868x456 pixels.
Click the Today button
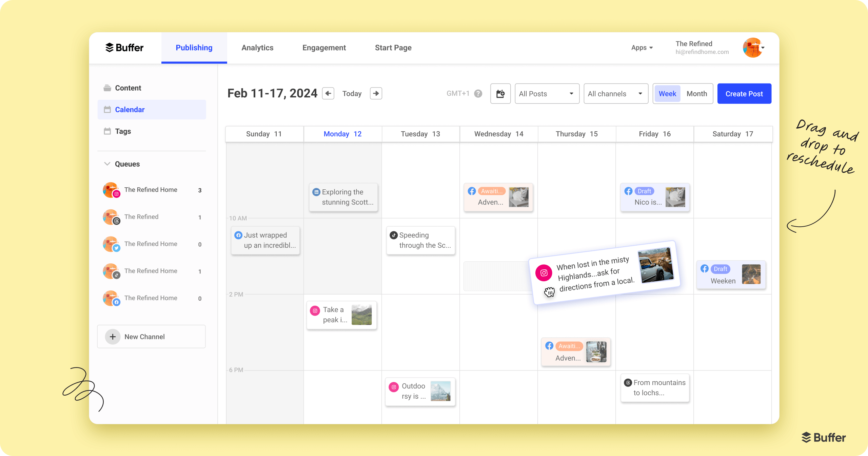[352, 93]
